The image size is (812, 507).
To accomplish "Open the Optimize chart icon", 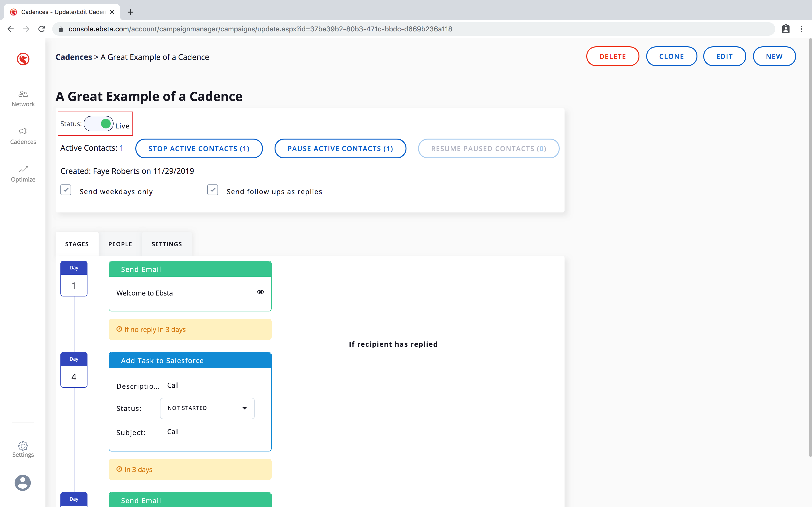I will [23, 169].
